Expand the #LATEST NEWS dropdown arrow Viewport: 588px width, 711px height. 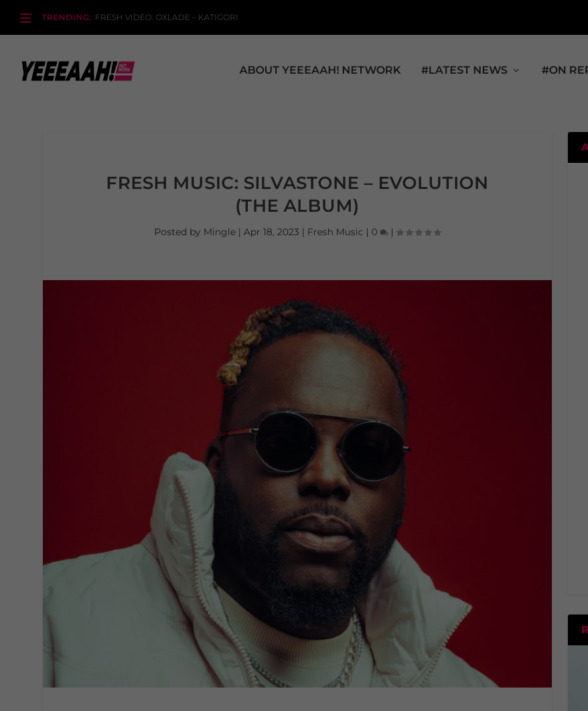pyautogui.click(x=516, y=70)
